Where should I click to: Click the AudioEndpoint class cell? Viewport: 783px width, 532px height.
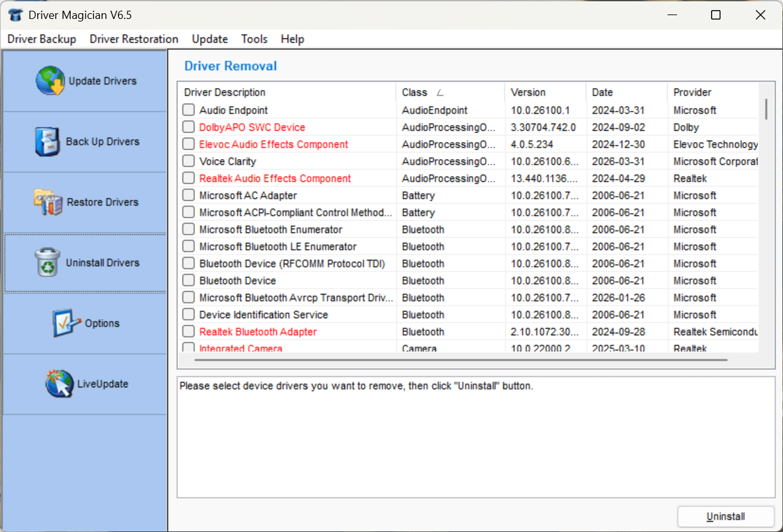pyautogui.click(x=435, y=110)
